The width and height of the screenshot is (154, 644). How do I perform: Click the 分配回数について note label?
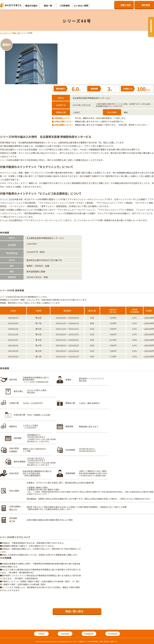(62, 118)
